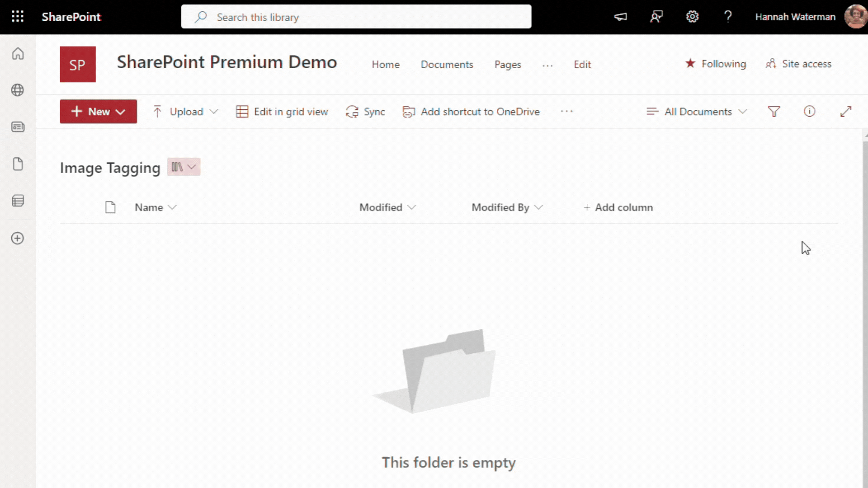Image resolution: width=868 pixels, height=488 pixels.
Task: Switch to the Documents tab
Action: click(447, 64)
